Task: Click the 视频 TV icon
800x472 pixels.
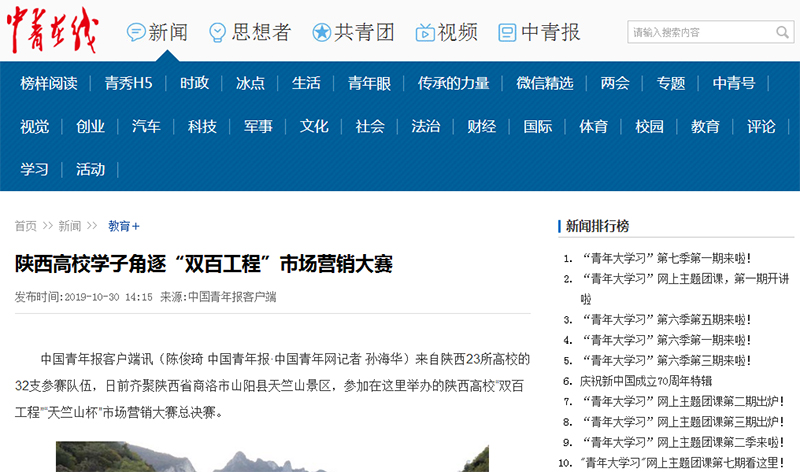Action: 425,32
